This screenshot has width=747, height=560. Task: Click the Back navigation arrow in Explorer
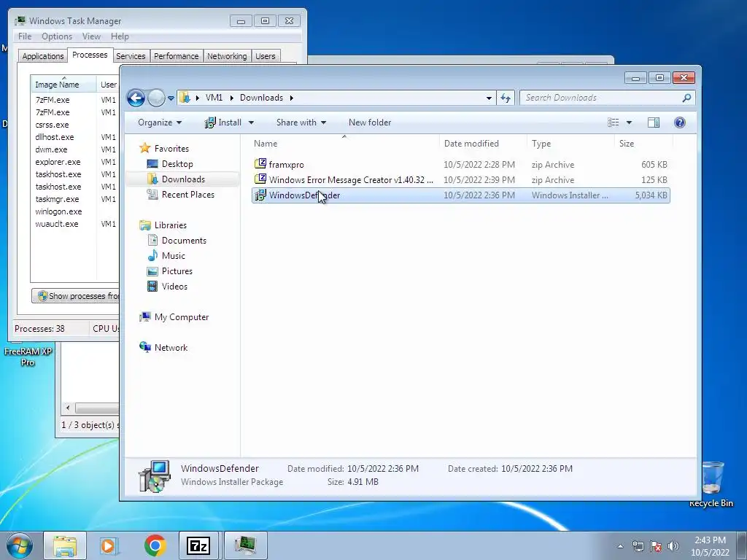[x=136, y=98]
